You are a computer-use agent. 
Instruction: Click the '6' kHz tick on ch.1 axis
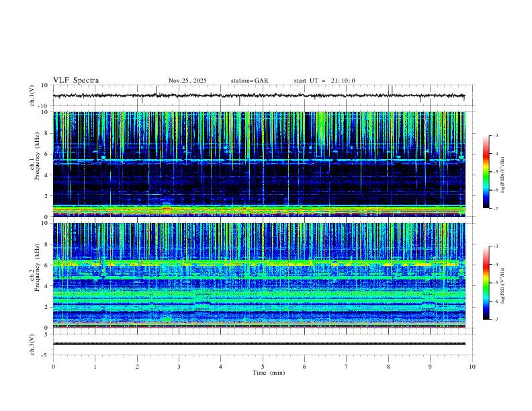46,154
